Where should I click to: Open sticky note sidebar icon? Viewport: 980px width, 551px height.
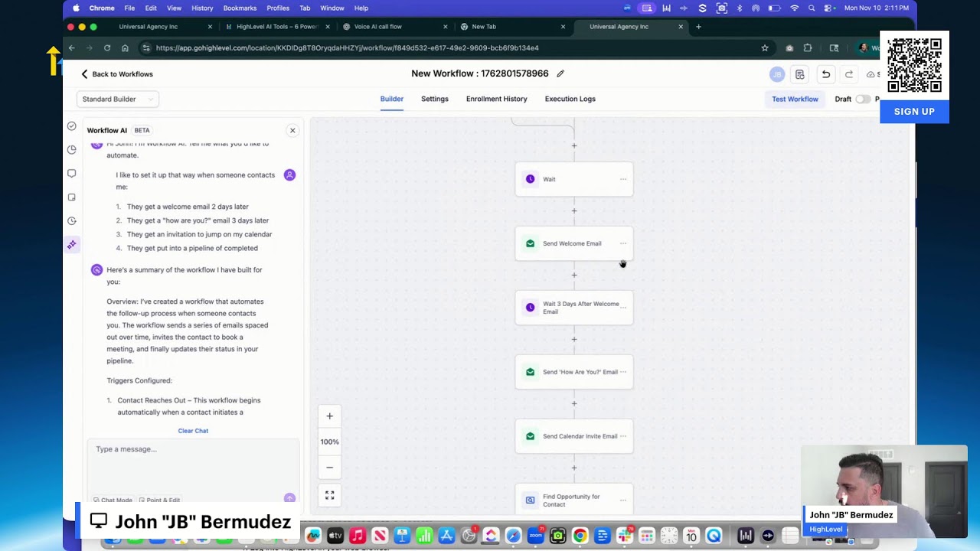[71, 197]
